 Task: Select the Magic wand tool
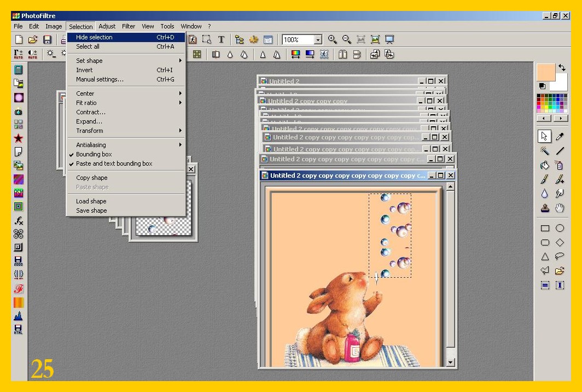[545, 151]
